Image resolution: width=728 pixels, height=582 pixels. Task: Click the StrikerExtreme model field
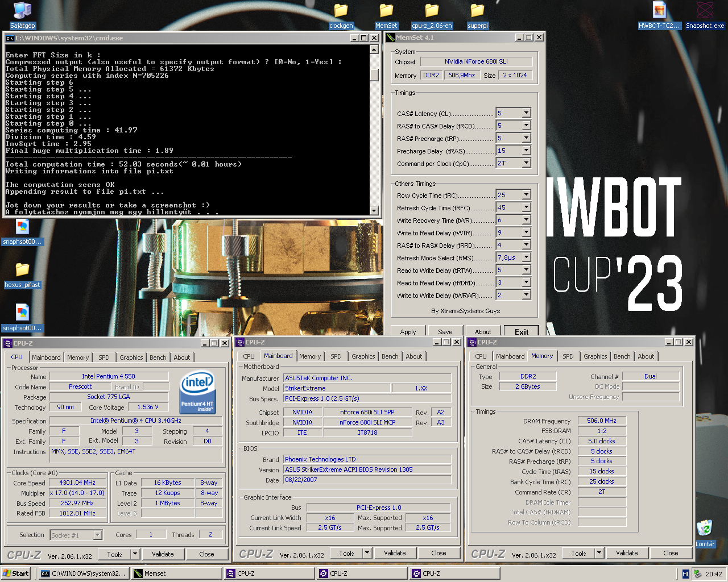tap(337, 388)
